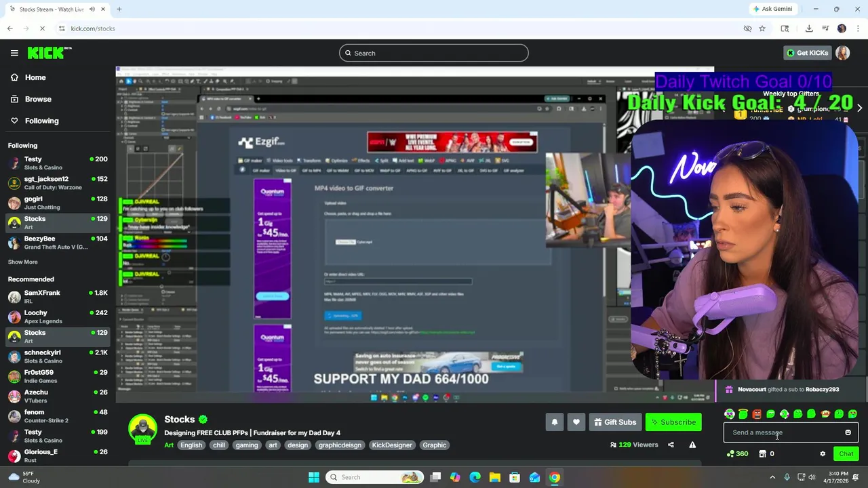The height and width of the screenshot is (488, 868).
Task: Open Glorious_E Rust channel
Action: 58,455
